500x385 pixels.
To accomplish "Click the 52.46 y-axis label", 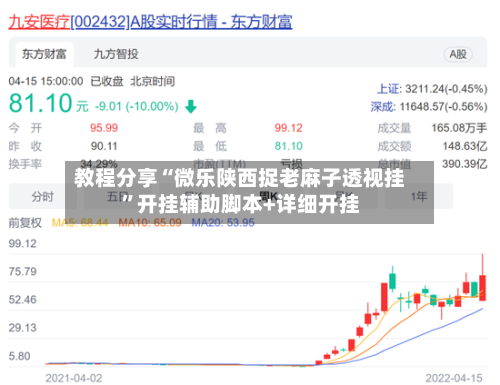I will point(23,300).
